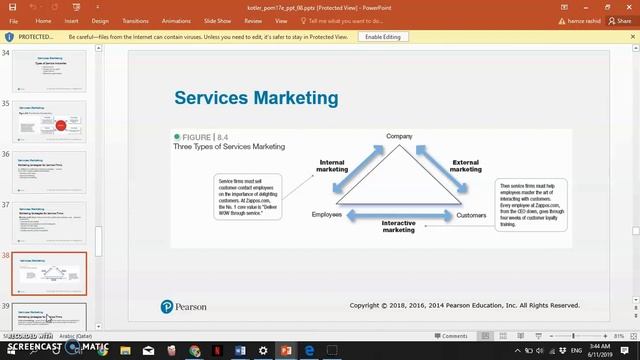Open File Explorer from the taskbar

tap(125, 350)
